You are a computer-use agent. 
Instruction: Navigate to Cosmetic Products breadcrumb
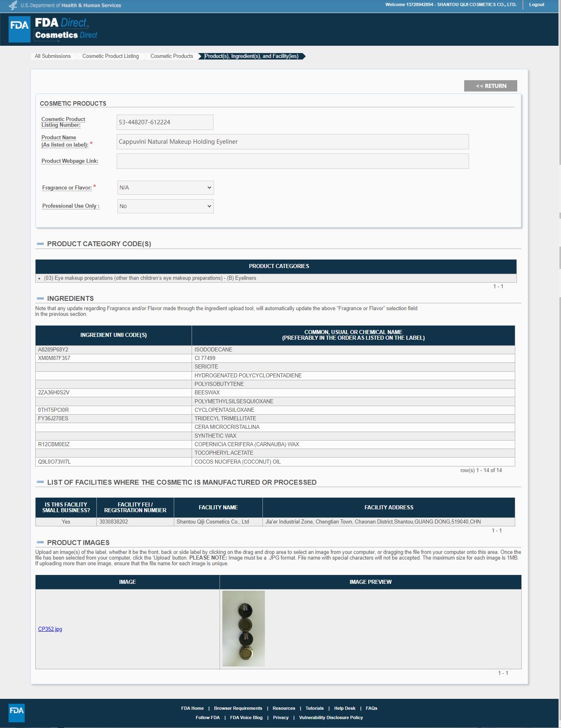point(172,56)
